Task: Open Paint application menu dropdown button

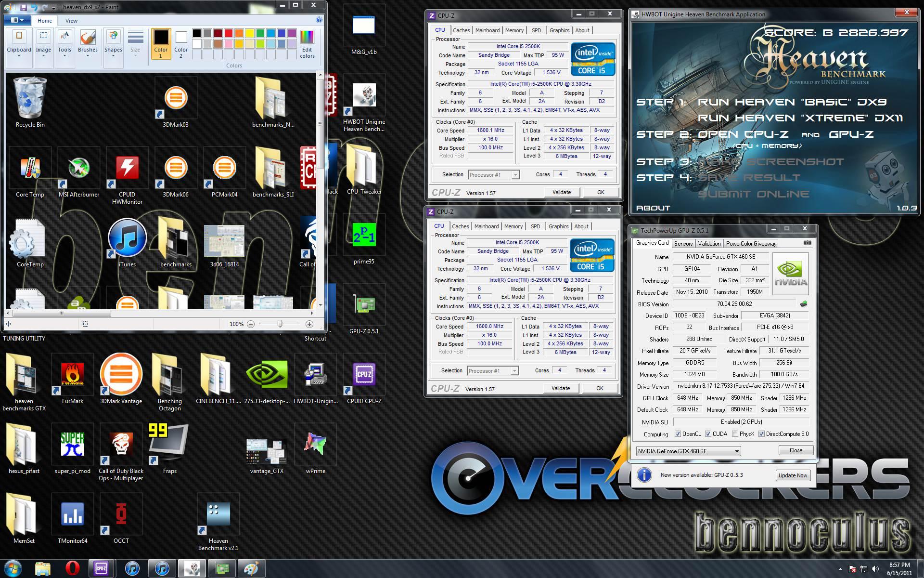Action: click(17, 20)
